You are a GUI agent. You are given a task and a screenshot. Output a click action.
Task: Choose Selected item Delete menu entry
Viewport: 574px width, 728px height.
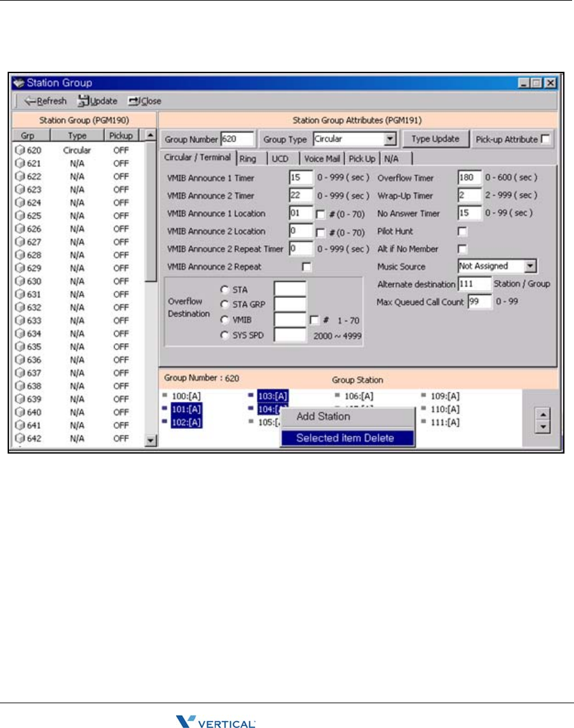347,438
